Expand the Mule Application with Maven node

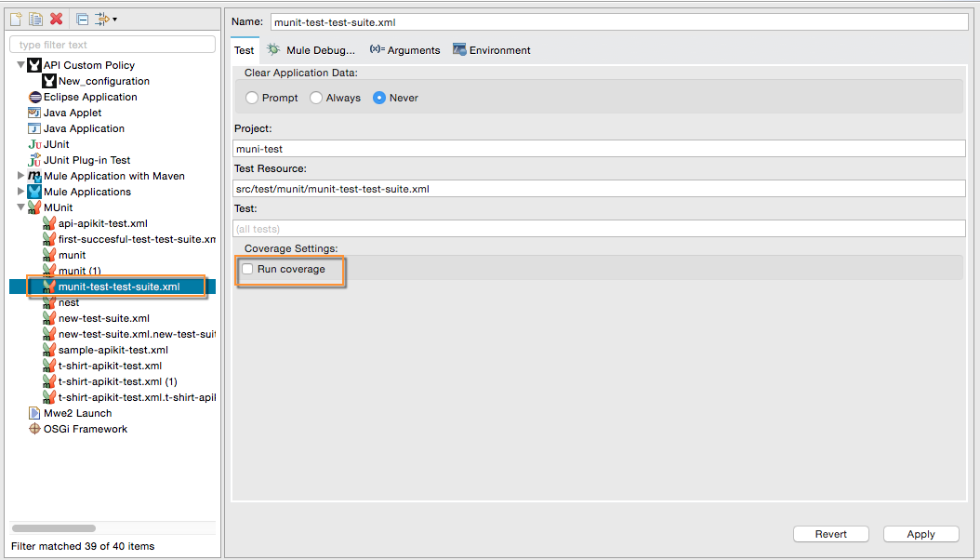[21, 175]
